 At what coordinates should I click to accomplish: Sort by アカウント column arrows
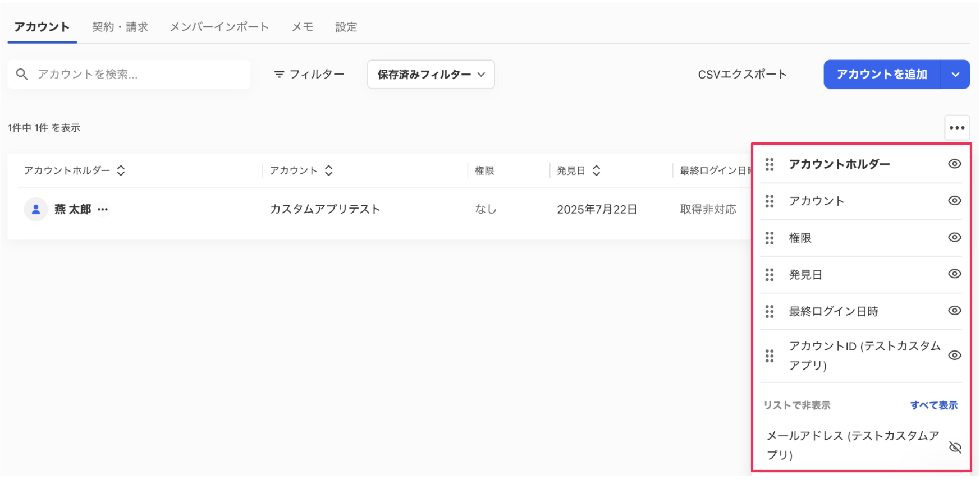pyautogui.click(x=329, y=170)
